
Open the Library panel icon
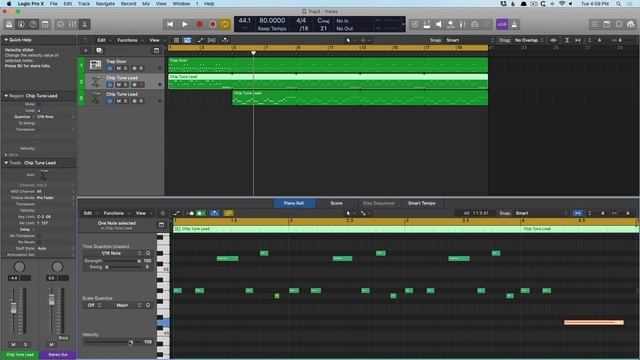coord(9,24)
